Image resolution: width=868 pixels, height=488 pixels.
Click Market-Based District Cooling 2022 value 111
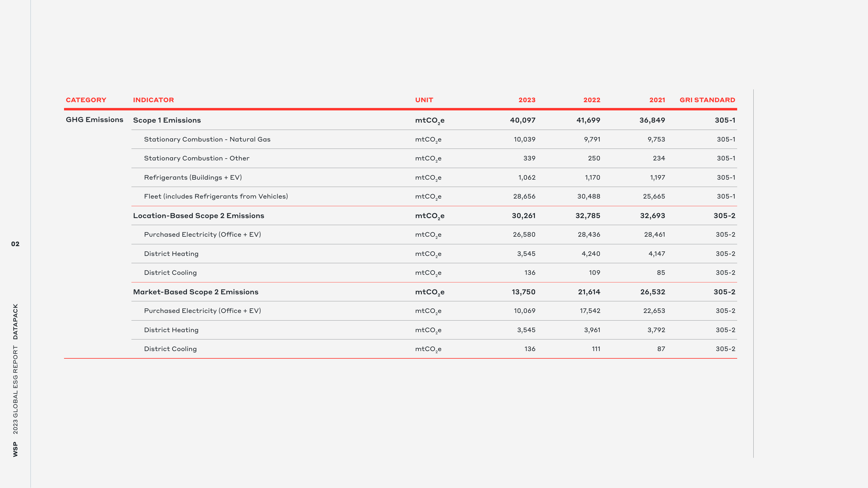(x=596, y=349)
